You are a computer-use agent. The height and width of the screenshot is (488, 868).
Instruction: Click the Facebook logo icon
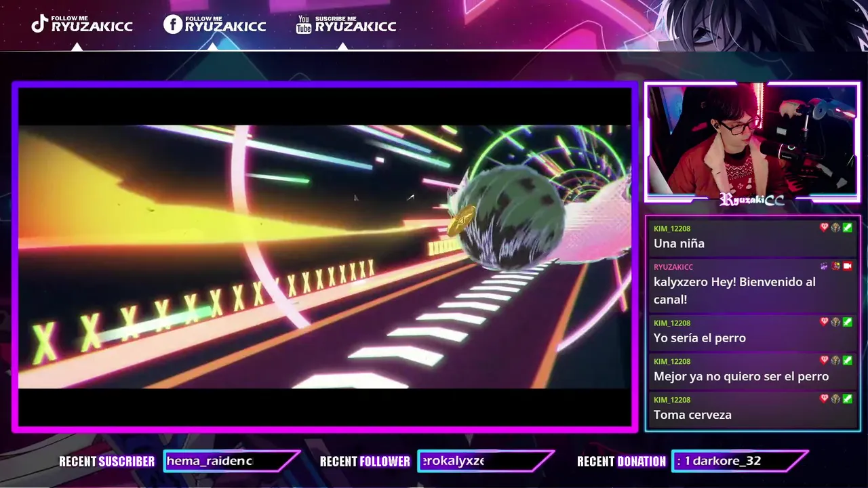(x=173, y=24)
